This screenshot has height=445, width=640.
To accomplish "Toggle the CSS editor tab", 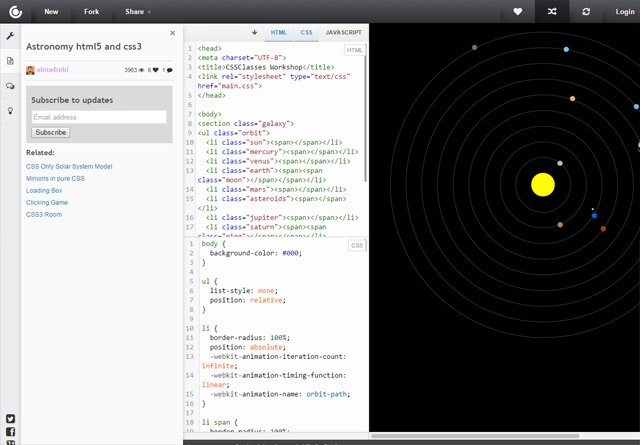I will click(307, 33).
